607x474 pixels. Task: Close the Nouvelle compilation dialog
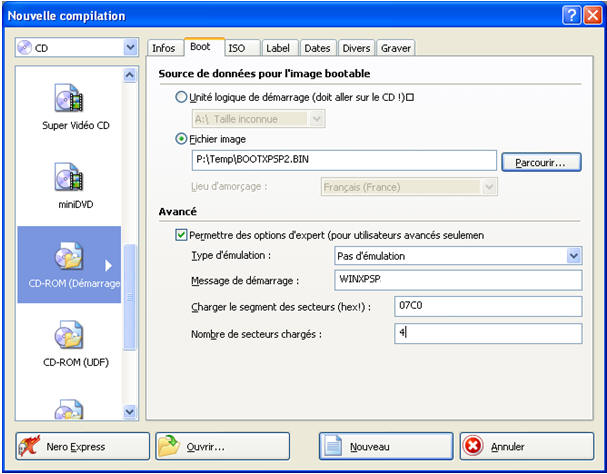click(593, 16)
